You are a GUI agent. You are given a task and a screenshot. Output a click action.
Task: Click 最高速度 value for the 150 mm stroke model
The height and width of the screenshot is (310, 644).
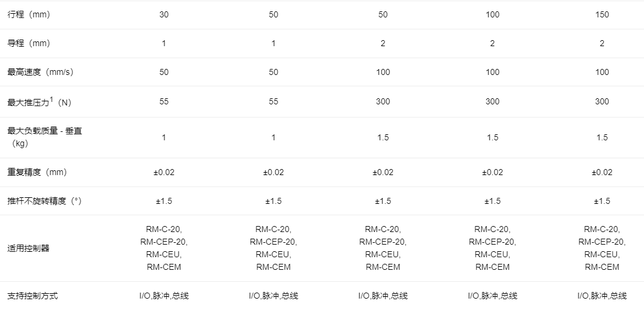coord(601,72)
